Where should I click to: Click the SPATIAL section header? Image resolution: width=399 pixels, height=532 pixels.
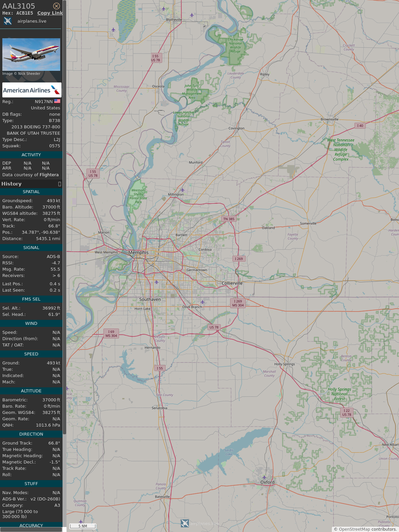[31, 192]
